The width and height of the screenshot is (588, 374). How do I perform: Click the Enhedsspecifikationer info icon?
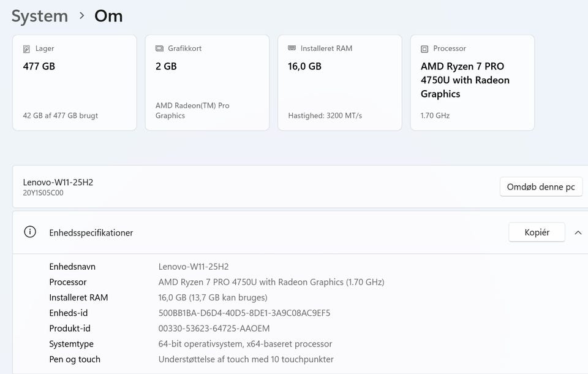tap(29, 232)
